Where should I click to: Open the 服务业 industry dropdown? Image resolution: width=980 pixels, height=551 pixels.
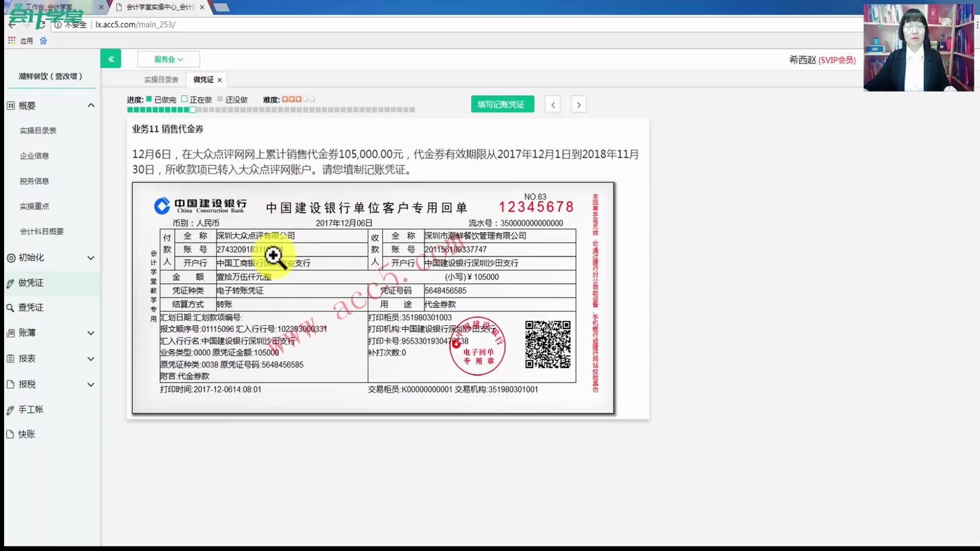point(168,59)
